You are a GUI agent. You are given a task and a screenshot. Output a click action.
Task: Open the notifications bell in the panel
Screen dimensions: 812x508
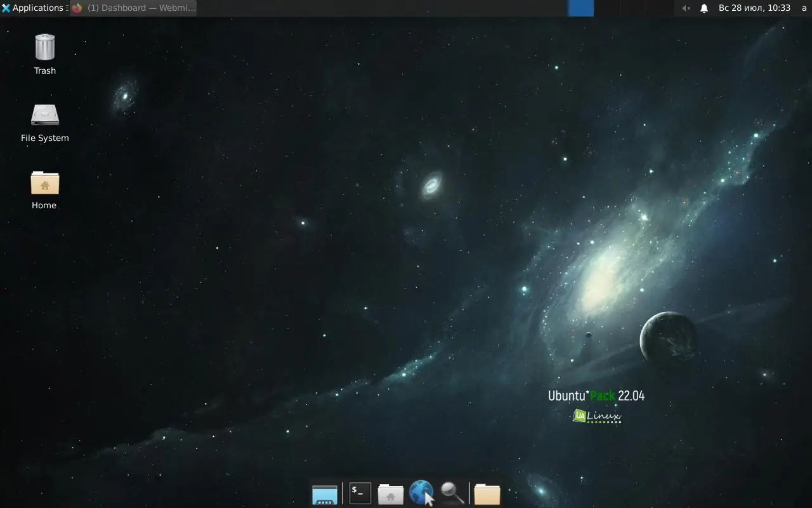click(x=704, y=8)
